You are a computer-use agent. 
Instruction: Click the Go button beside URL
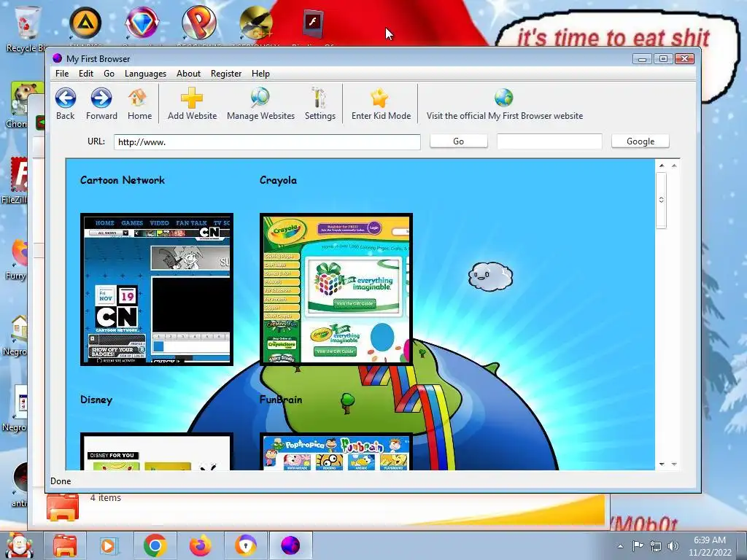pos(458,141)
